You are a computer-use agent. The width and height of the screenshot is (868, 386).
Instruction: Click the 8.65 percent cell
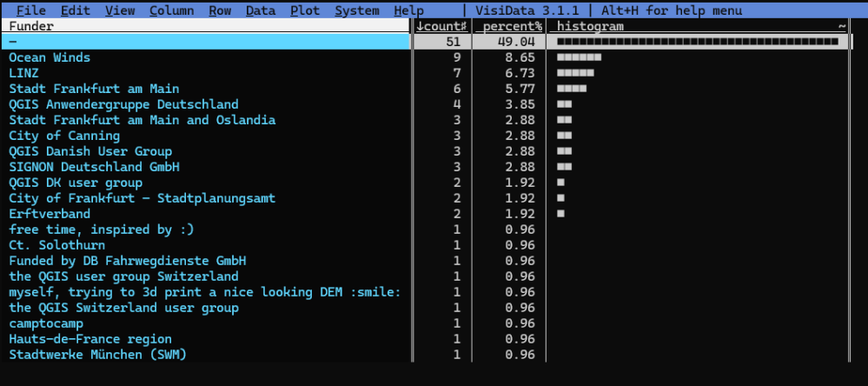[x=516, y=57]
